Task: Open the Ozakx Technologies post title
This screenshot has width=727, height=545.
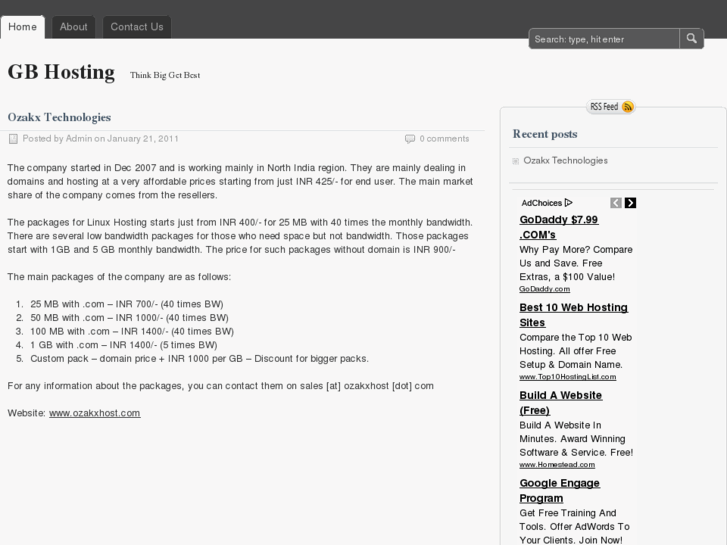Action: [x=59, y=117]
